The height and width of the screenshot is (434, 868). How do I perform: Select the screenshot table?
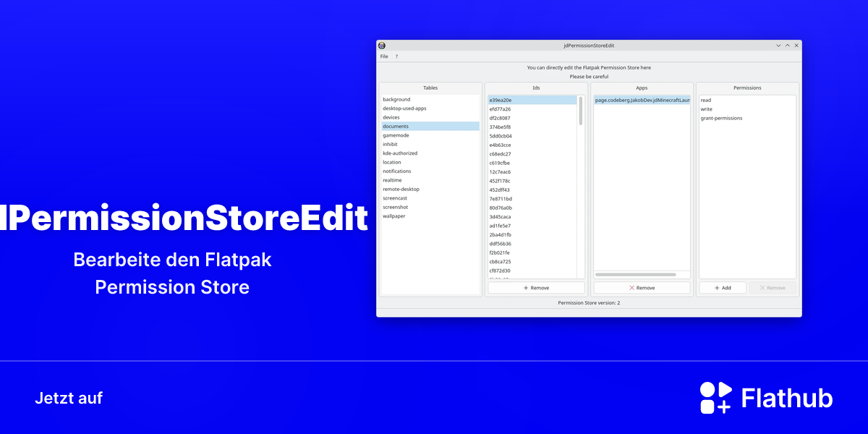coord(430,207)
